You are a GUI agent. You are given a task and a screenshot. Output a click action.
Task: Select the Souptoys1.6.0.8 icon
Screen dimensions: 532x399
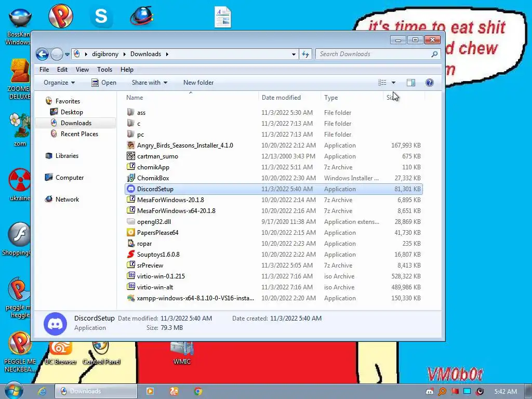tap(130, 254)
